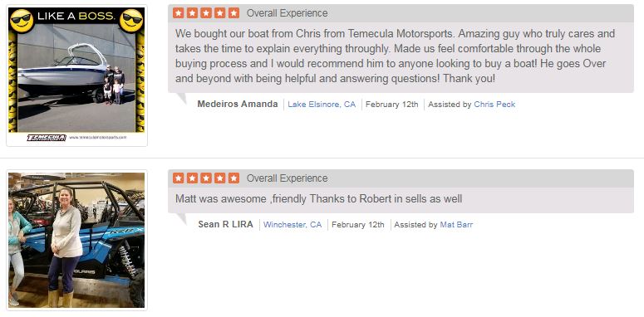Image resolution: width=644 pixels, height=317 pixels.
Task: Click second star in Sean's review rating
Action: [192, 178]
